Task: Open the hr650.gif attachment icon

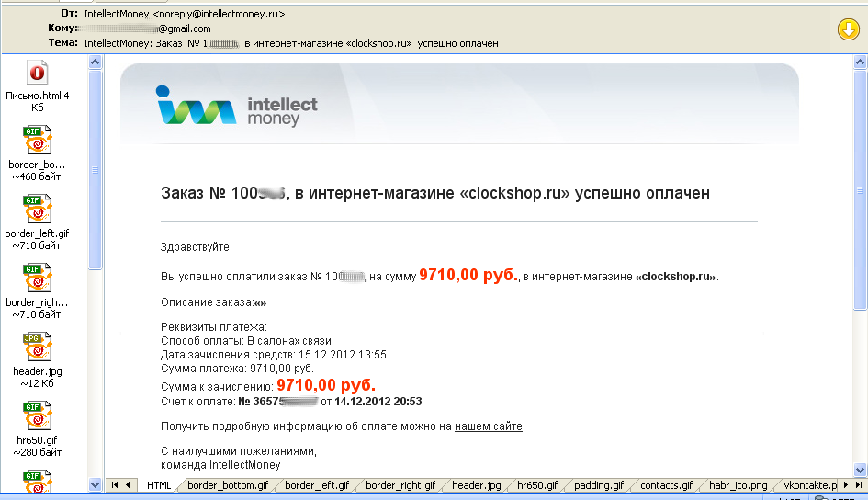Action: (x=37, y=415)
